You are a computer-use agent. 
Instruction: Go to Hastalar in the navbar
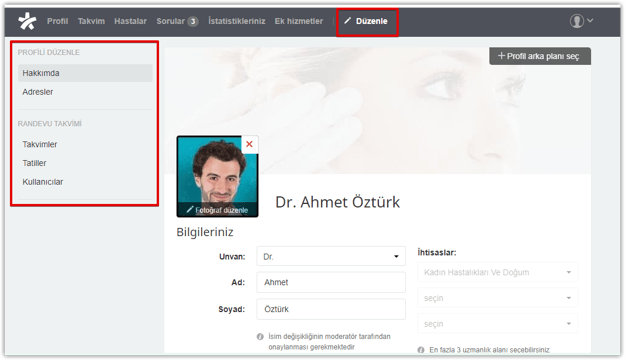[130, 21]
